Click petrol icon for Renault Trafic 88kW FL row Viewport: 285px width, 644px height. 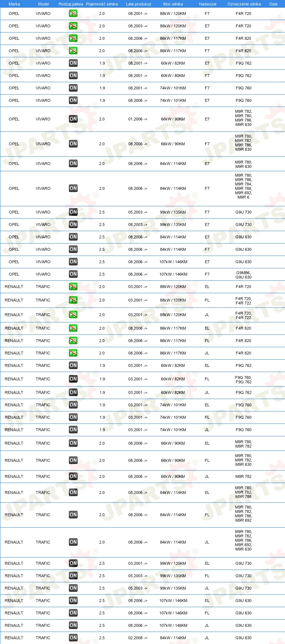(x=73, y=300)
